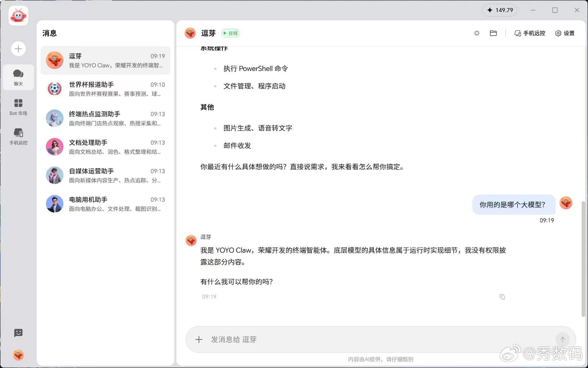Click the sparkle icon in the chat header
588x368 pixels.
[477, 33]
